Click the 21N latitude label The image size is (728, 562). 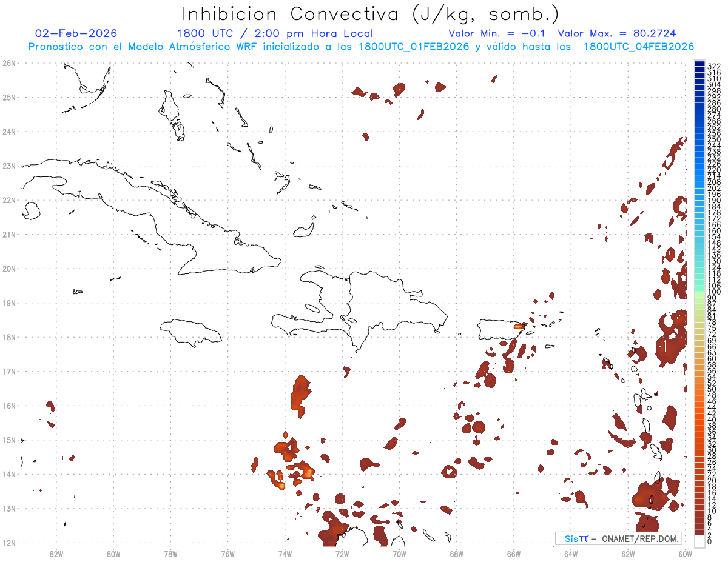[x=8, y=234]
